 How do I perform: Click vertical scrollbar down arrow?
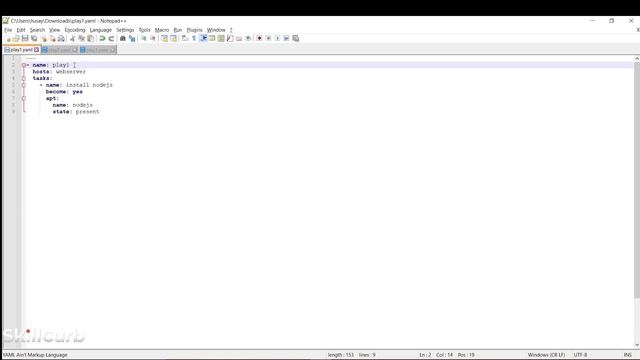637,346
